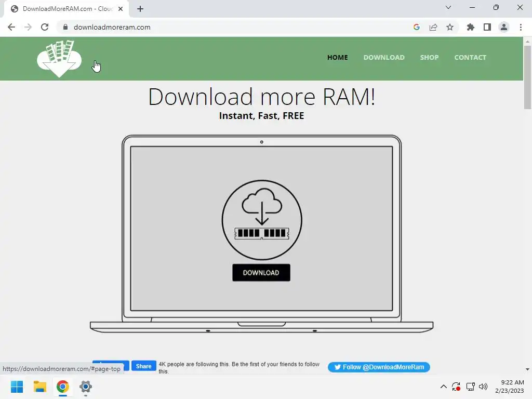Open the CONTACT navigation link
Screen dimensions: 532x399
470,57
